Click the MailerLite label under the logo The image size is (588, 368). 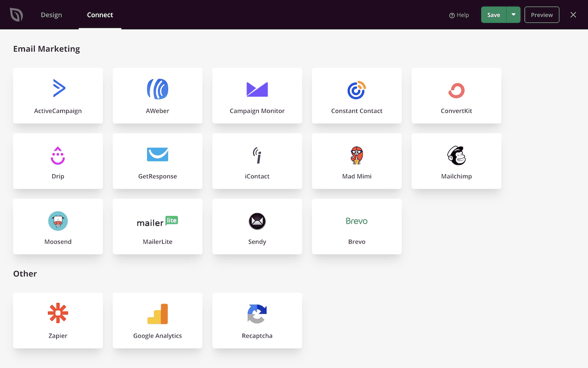[x=158, y=241]
